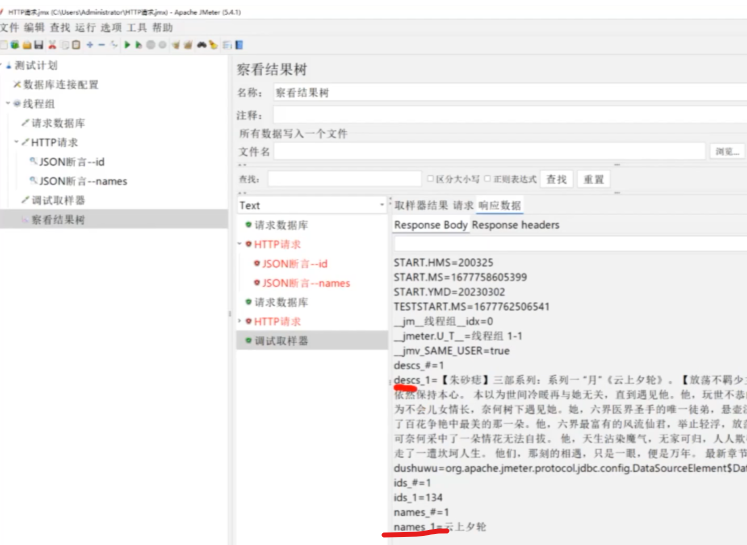The width and height of the screenshot is (747, 545).
Task: Focus the 注释 comment field
Action: (x=510, y=115)
